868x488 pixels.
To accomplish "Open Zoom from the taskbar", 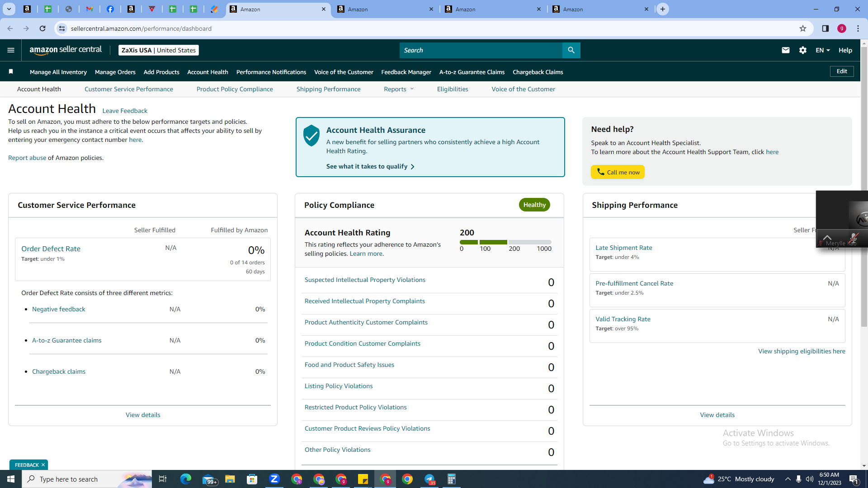I will (274, 479).
